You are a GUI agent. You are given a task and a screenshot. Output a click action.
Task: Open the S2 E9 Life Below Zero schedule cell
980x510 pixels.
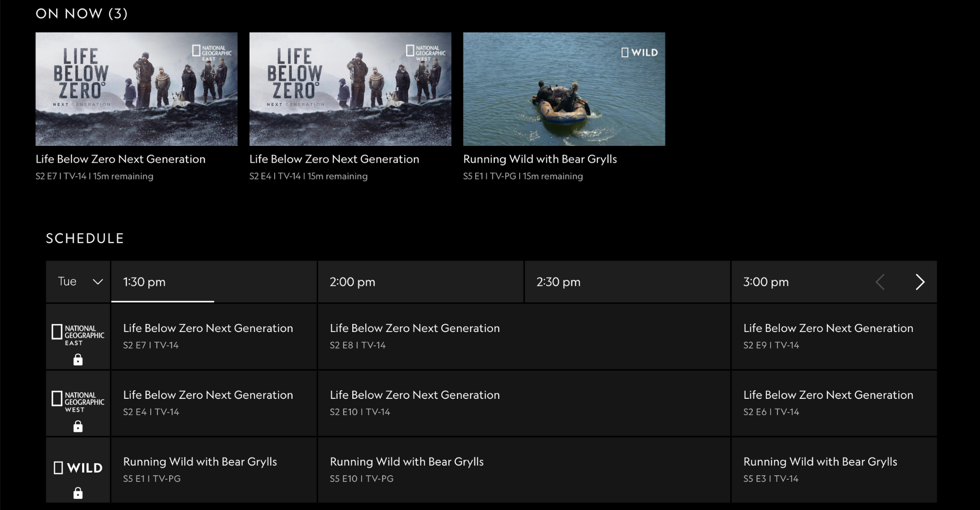[834, 337]
